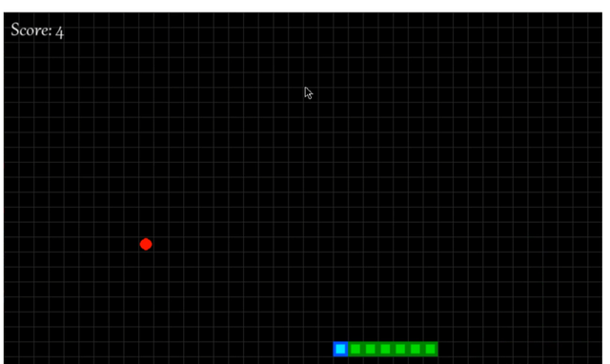Click the blue snake head block
610x364 pixels.
340,349
